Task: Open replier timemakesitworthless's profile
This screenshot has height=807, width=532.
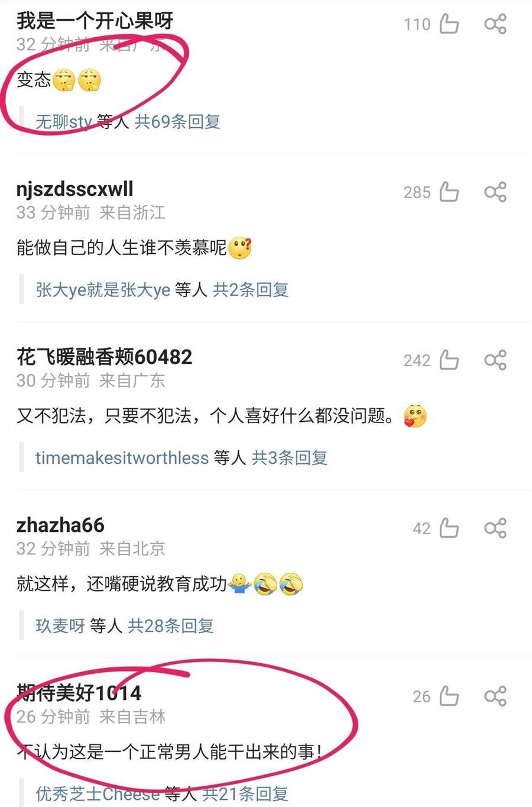Action: click(x=122, y=458)
